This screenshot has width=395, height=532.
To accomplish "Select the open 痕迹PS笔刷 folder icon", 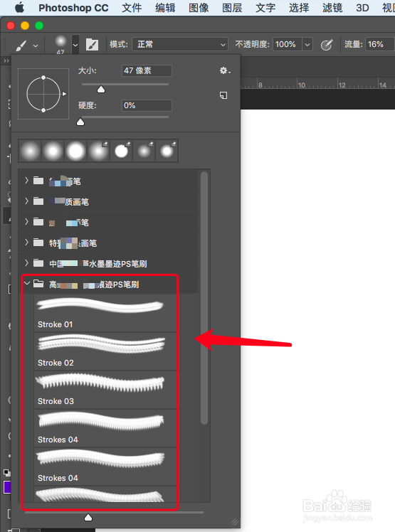I will 38,284.
